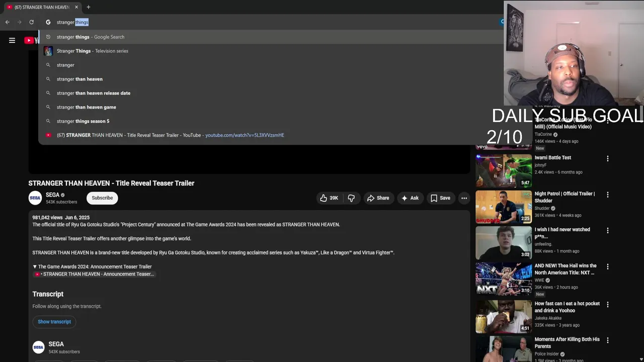The width and height of the screenshot is (644, 362).
Task: Open the Night Patrol Official Trailer thumbnail
Action: click(x=504, y=207)
